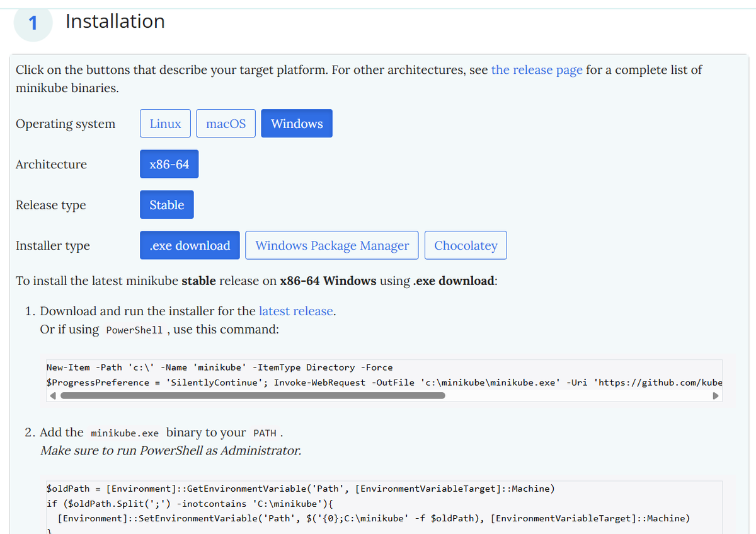The height and width of the screenshot is (534, 756).
Task: Select the x86-64 architecture button
Action: (x=169, y=164)
